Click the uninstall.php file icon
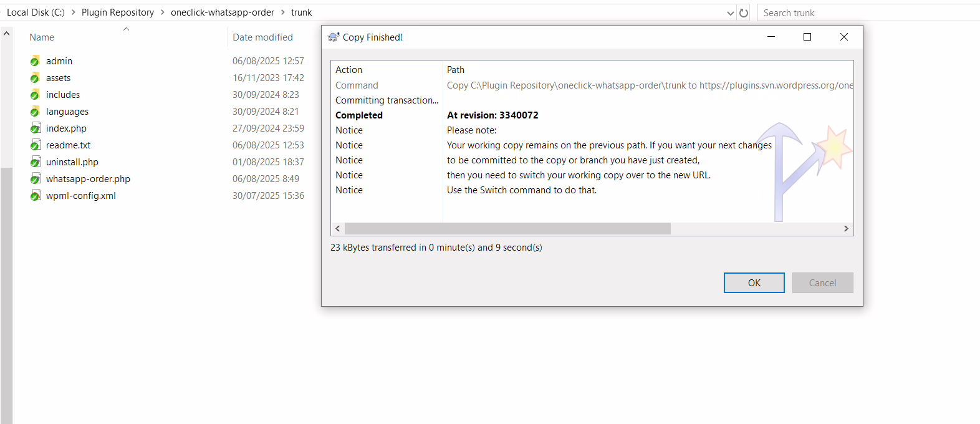 point(36,162)
